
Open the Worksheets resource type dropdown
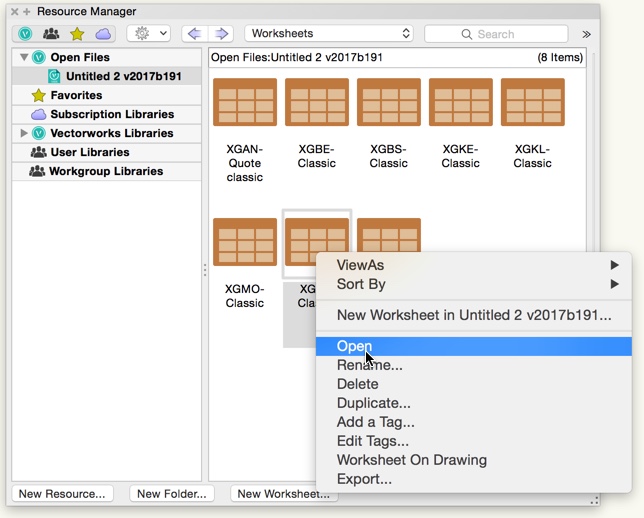tap(329, 33)
